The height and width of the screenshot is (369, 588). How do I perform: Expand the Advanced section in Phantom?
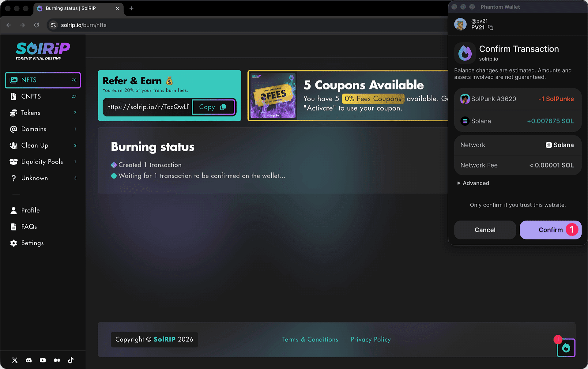tap(473, 183)
